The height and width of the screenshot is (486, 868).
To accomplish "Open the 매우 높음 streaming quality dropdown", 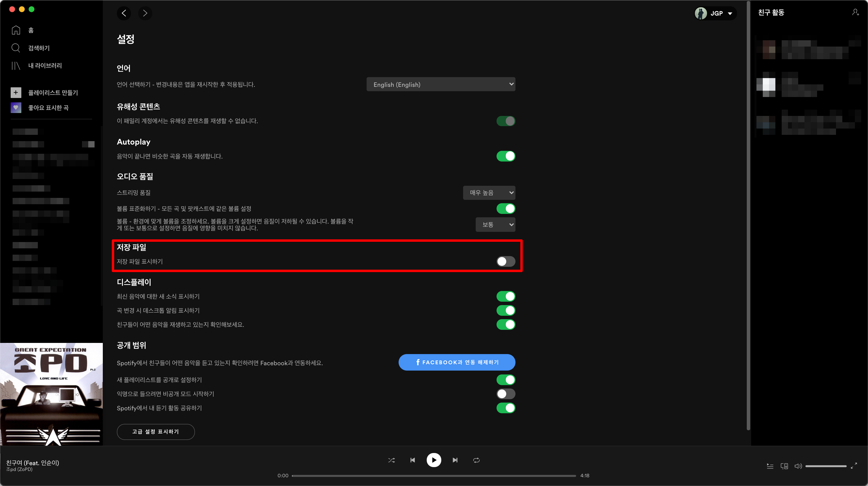I will (489, 193).
